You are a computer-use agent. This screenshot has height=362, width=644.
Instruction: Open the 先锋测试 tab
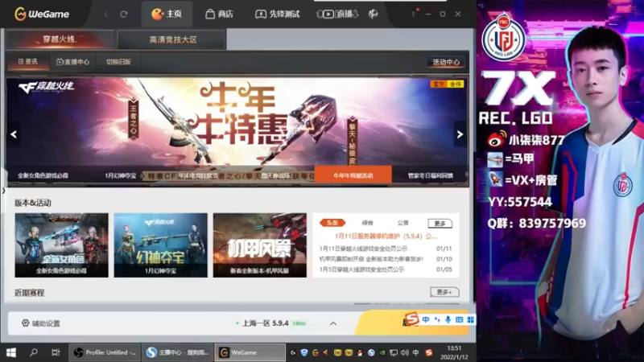[278, 14]
